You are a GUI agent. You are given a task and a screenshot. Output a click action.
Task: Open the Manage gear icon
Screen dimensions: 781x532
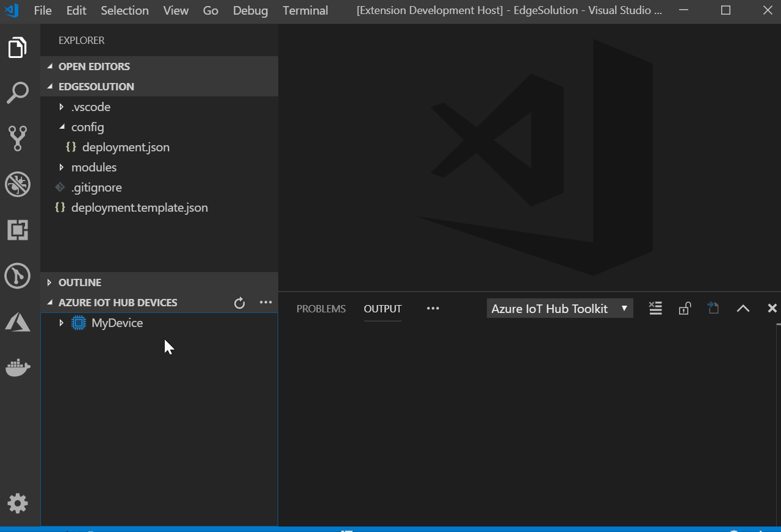17,503
